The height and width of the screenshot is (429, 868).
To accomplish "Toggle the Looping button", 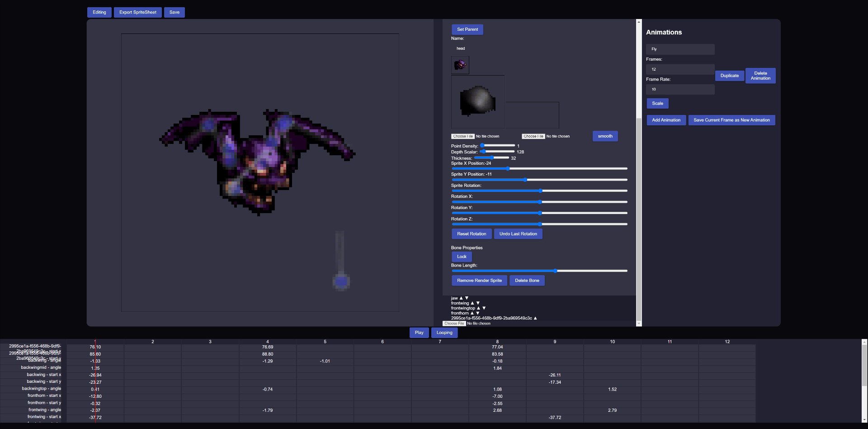I will (444, 333).
